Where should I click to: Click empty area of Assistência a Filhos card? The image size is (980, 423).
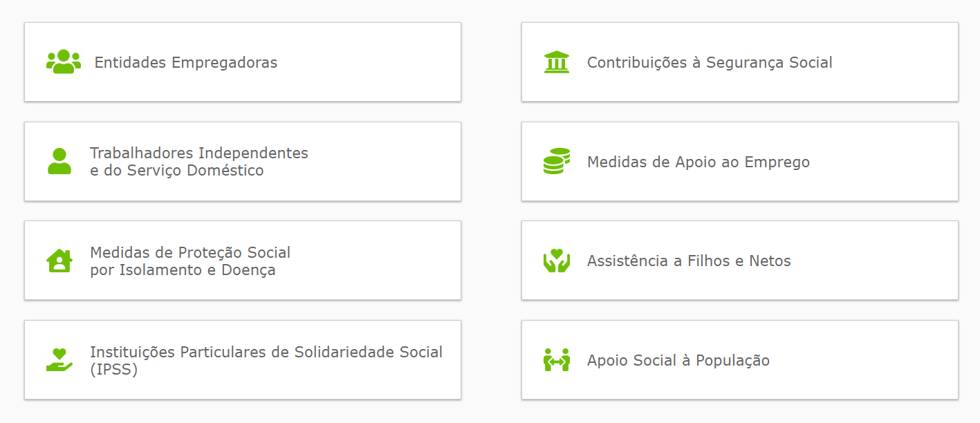pyautogui.click(x=878, y=261)
